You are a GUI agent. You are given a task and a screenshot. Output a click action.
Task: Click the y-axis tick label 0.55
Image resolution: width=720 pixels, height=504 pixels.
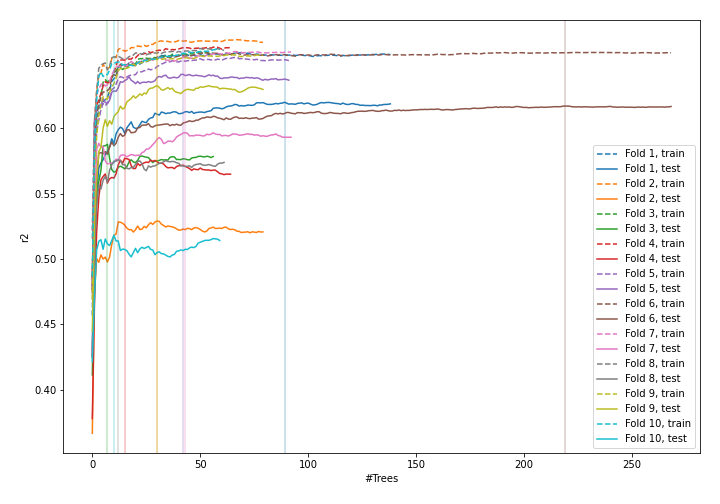[45, 194]
